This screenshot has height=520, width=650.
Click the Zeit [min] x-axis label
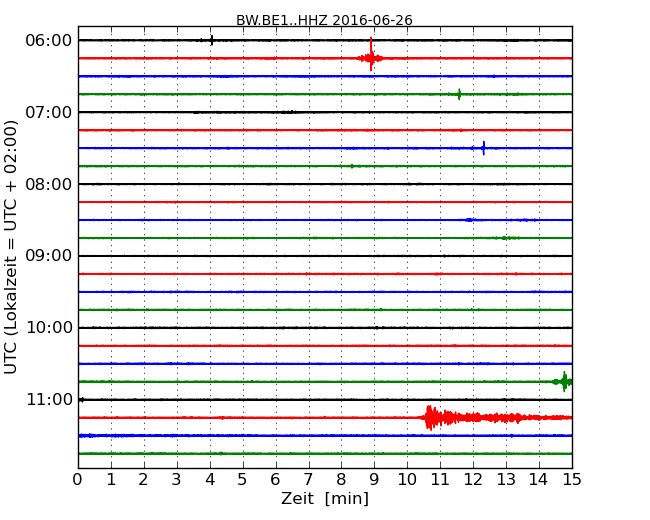pos(325,498)
